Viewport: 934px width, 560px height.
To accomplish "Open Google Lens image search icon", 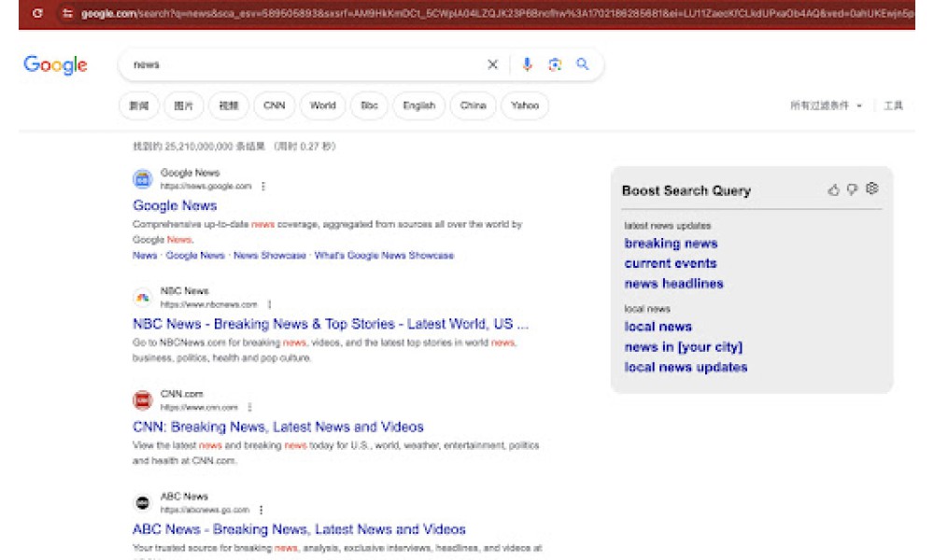I will (555, 64).
